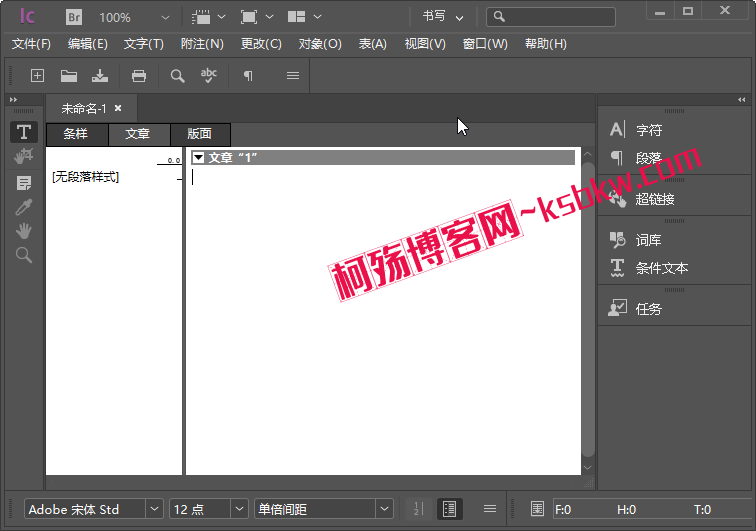Viewport: 756px width, 531px height.
Task: Open the 单倍间距 line spacing dropdown
Action: pyautogui.click(x=384, y=509)
